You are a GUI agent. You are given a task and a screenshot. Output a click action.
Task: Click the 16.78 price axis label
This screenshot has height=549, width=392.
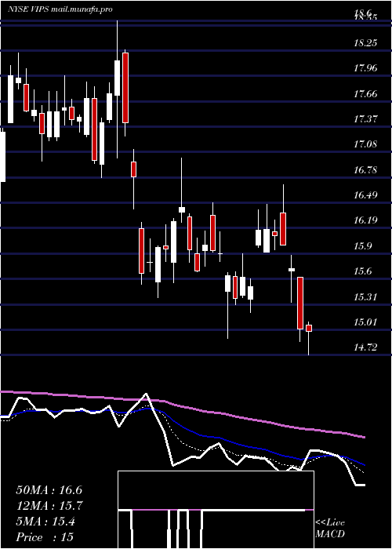[366, 170]
